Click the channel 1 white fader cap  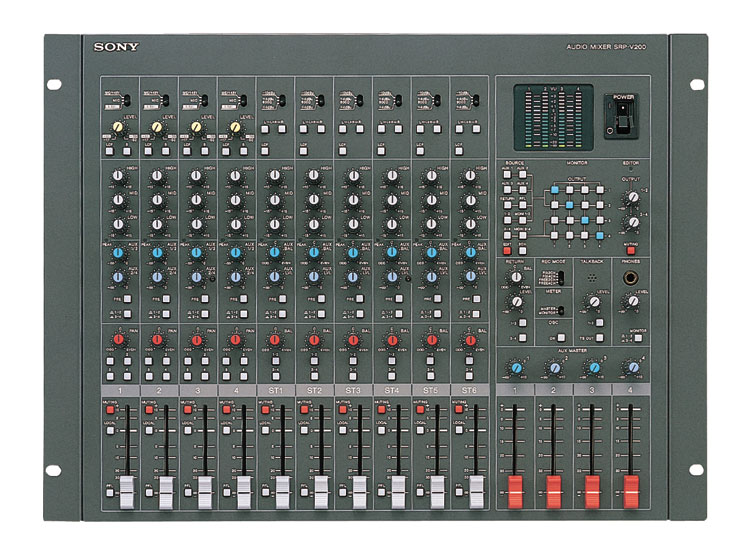pos(127,490)
